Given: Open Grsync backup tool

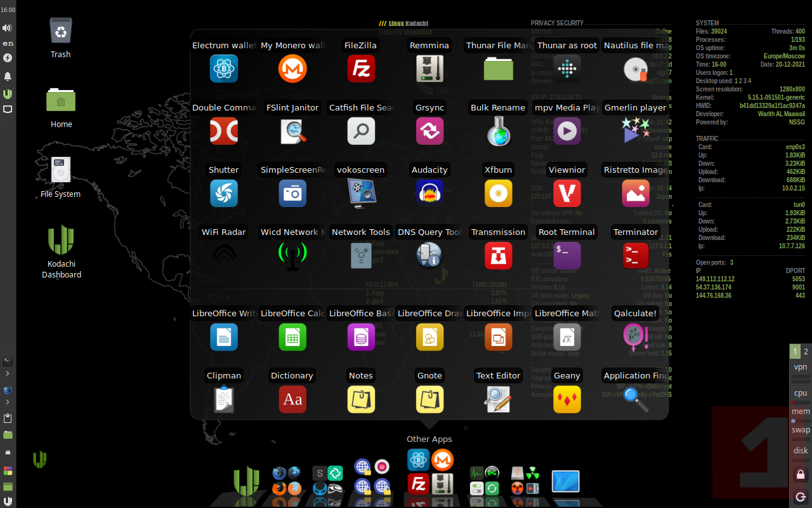Looking at the screenshot, I should [x=429, y=131].
